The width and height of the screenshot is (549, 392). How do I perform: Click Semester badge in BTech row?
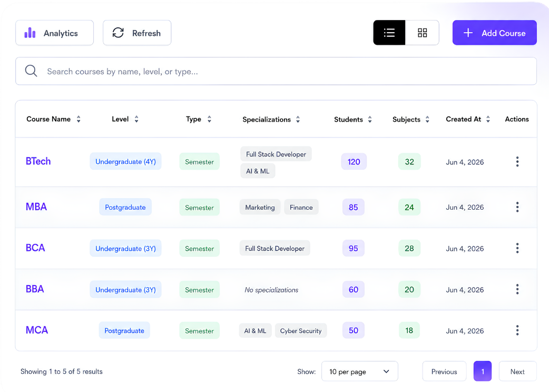[199, 162]
